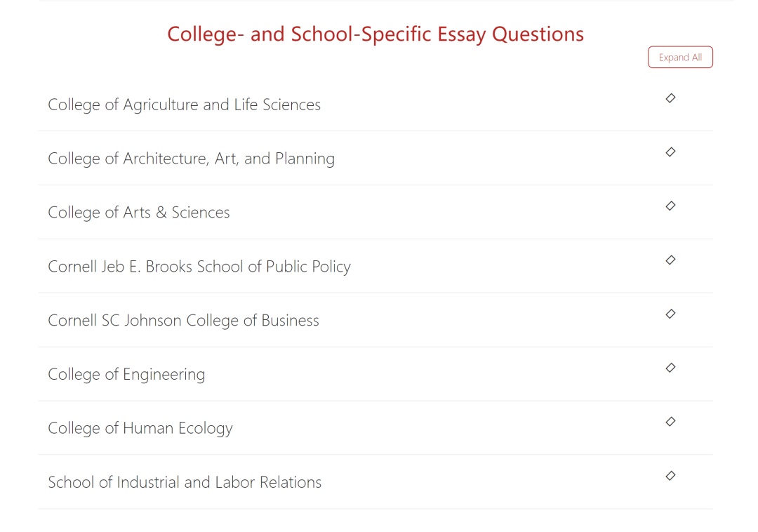The height and width of the screenshot is (532, 758).
Task: Click diamond icon next to College of Engineering
Action: pos(670,368)
